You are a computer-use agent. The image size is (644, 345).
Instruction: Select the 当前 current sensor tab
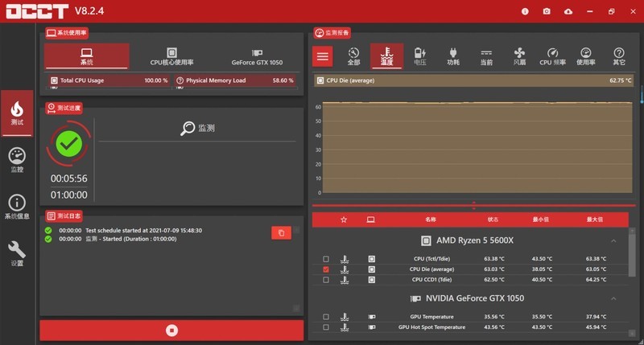pos(486,56)
